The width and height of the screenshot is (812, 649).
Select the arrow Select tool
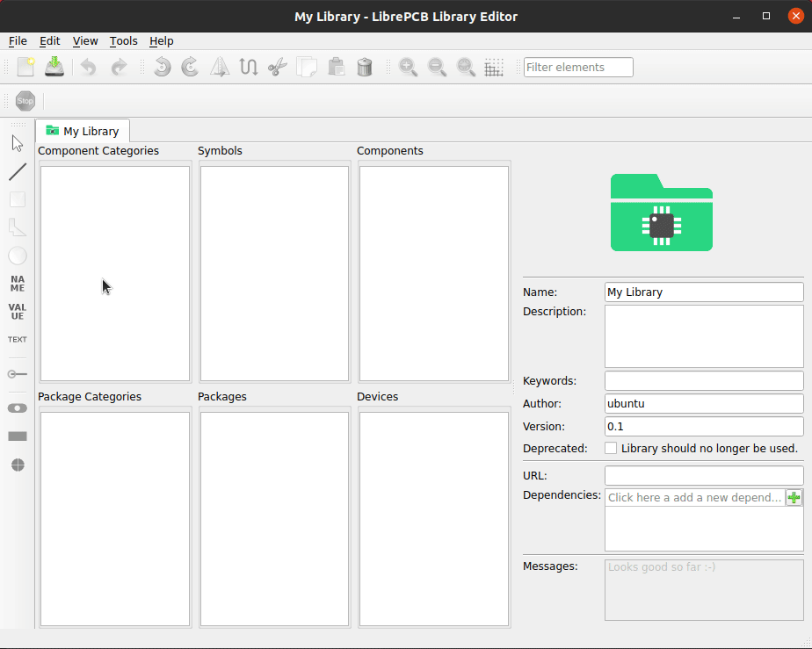18,143
